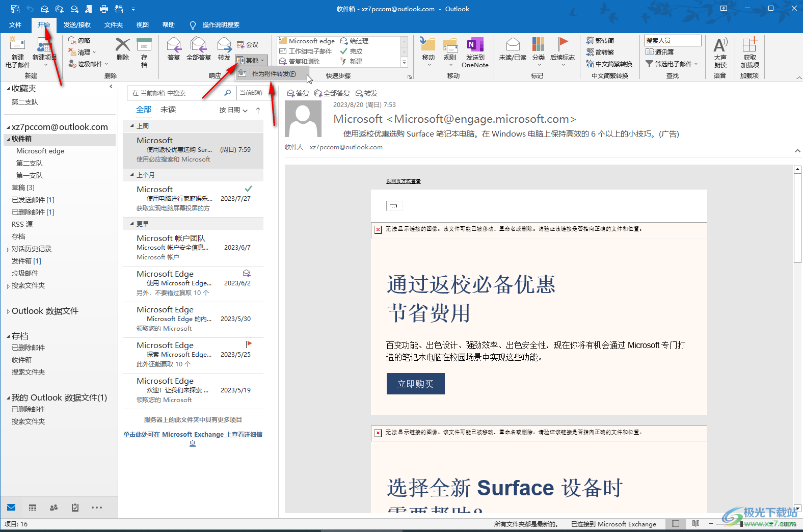Toggle the All (全部) filter
Viewport: 803px width, 532px height.
point(144,110)
